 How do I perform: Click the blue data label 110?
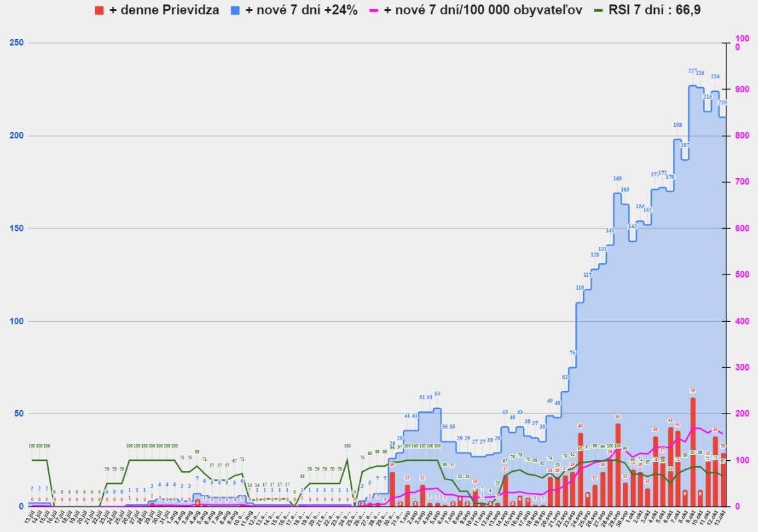[x=580, y=288]
